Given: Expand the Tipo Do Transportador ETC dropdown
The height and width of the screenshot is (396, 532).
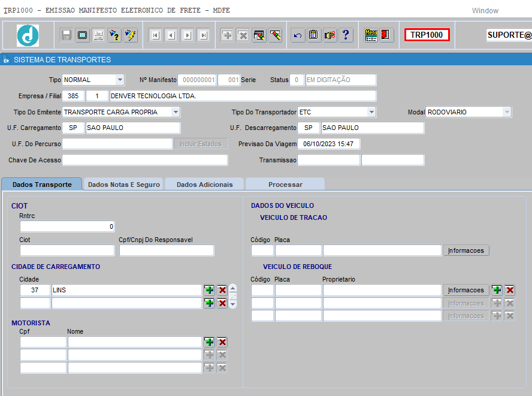Looking at the screenshot, I should click(371, 112).
